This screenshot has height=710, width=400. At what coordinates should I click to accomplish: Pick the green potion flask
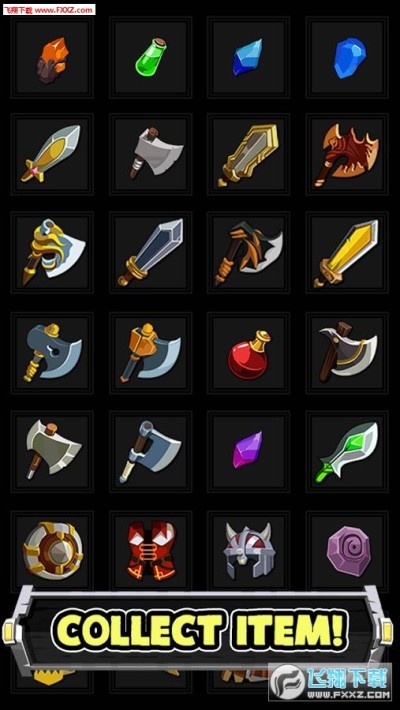(150, 58)
